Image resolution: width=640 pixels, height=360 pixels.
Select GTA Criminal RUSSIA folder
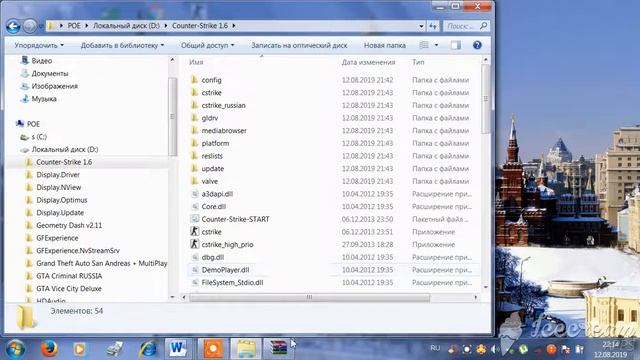69,276
